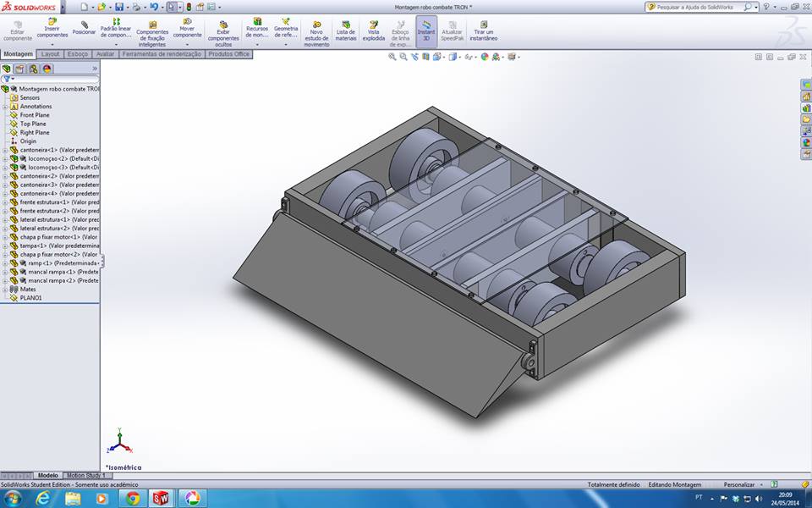The width and height of the screenshot is (812, 508).
Task: Open the Vista explodida tool
Action: pyautogui.click(x=373, y=31)
